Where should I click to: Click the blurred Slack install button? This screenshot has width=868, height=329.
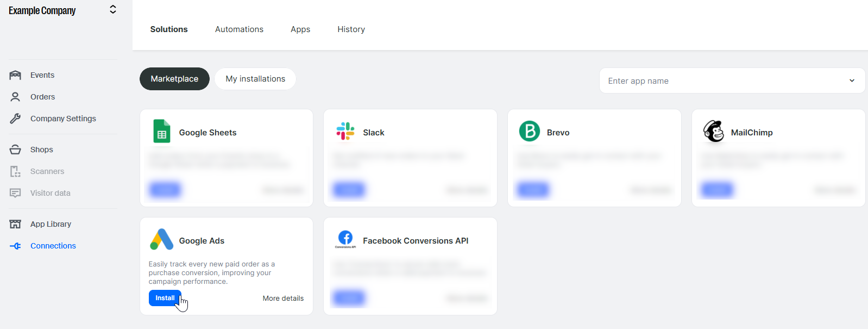click(x=349, y=190)
